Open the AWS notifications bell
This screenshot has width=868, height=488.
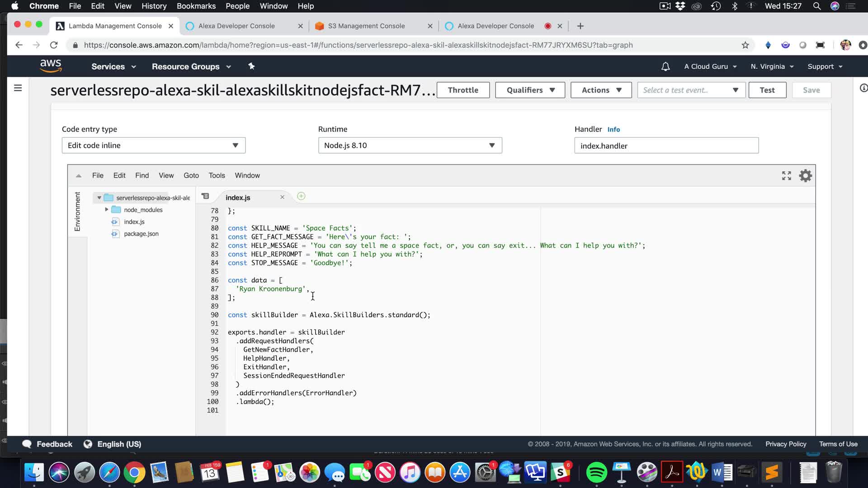(x=665, y=66)
